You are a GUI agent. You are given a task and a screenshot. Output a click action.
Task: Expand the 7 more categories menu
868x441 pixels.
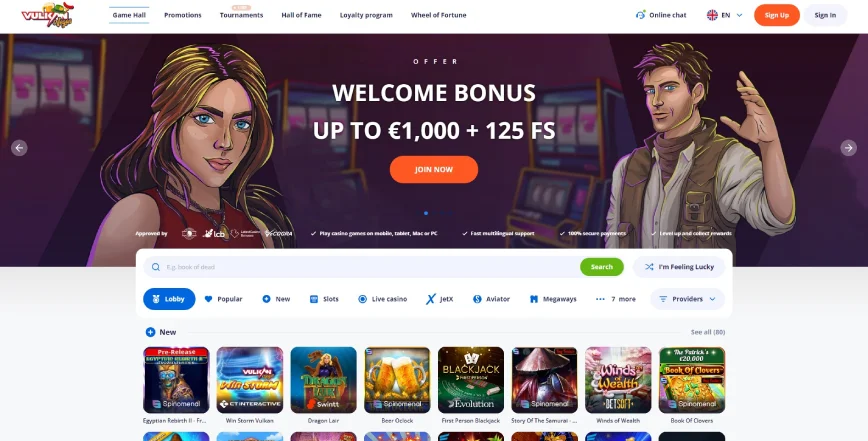(616, 299)
